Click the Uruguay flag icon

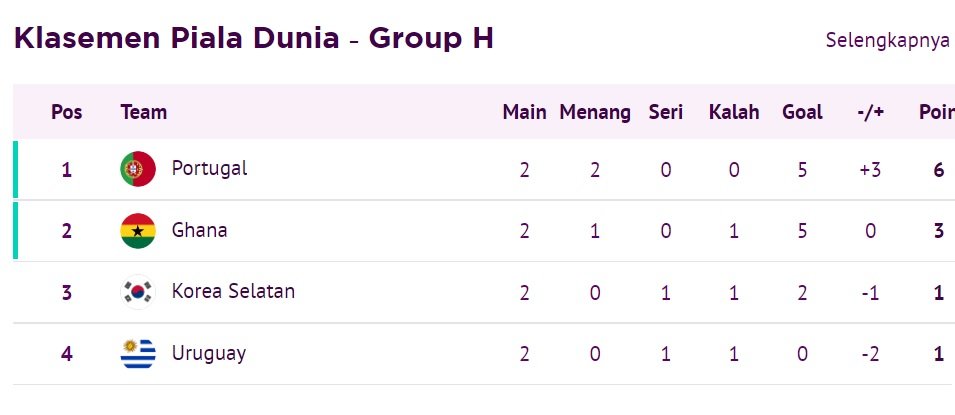pyautogui.click(x=137, y=354)
